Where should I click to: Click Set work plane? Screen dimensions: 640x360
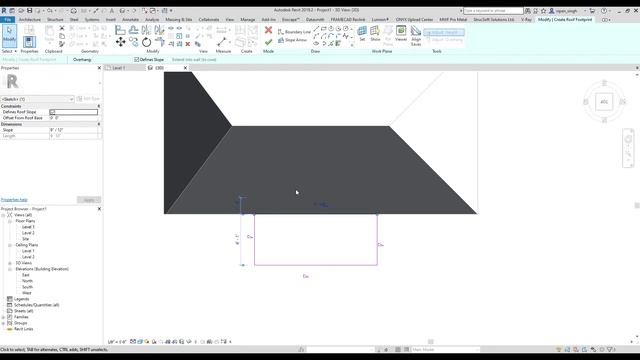point(362,33)
